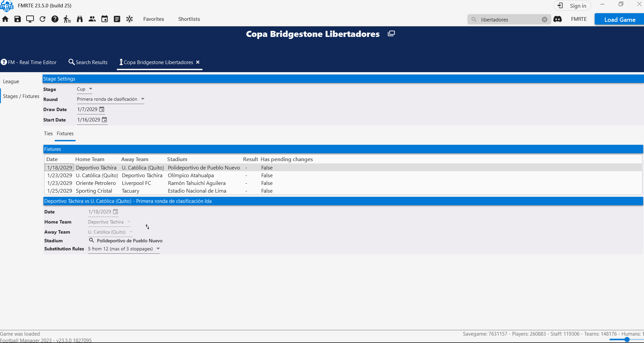Select the Sporting Cristal fixture row
Viewport: 644px width, 343px height.
(343, 191)
